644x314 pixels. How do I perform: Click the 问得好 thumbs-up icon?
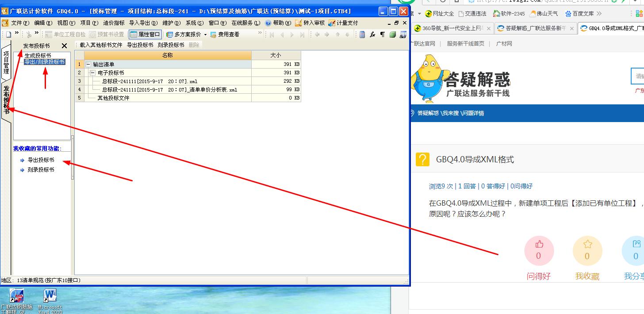coord(539,244)
